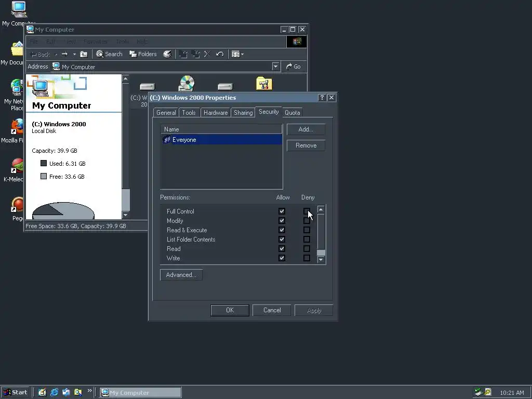Uncheck Allow for Full Control
The width and height of the screenshot is (532, 399).
282,211
